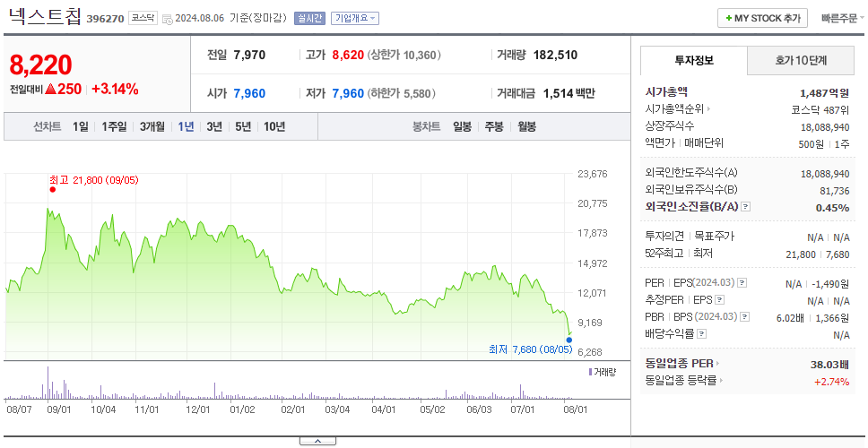Click the 거래량 legend icon

(x=590, y=372)
